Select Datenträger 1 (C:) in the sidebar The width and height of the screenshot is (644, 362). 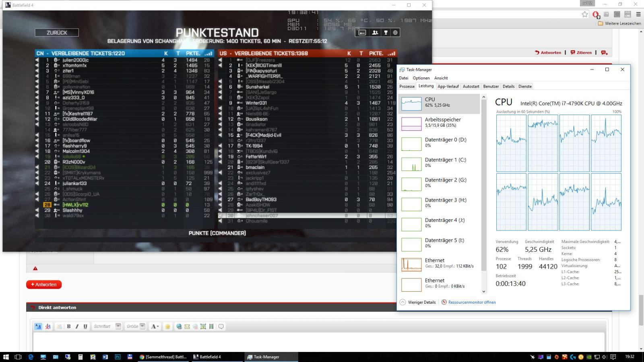440,164
